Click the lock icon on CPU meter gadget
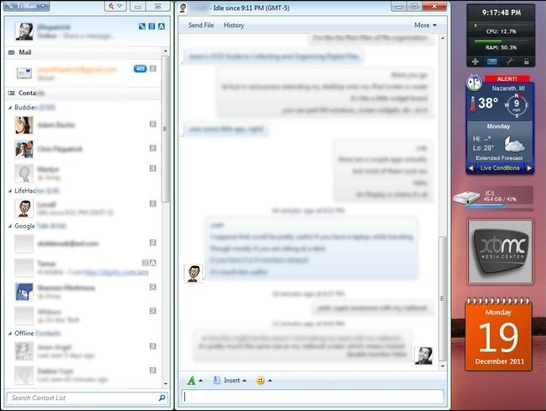 [526, 62]
